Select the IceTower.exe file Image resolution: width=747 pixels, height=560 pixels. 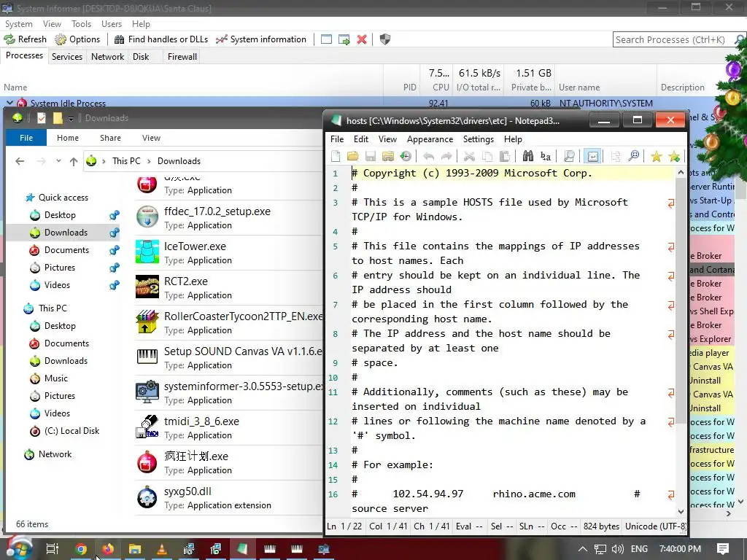pyautogui.click(x=228, y=252)
